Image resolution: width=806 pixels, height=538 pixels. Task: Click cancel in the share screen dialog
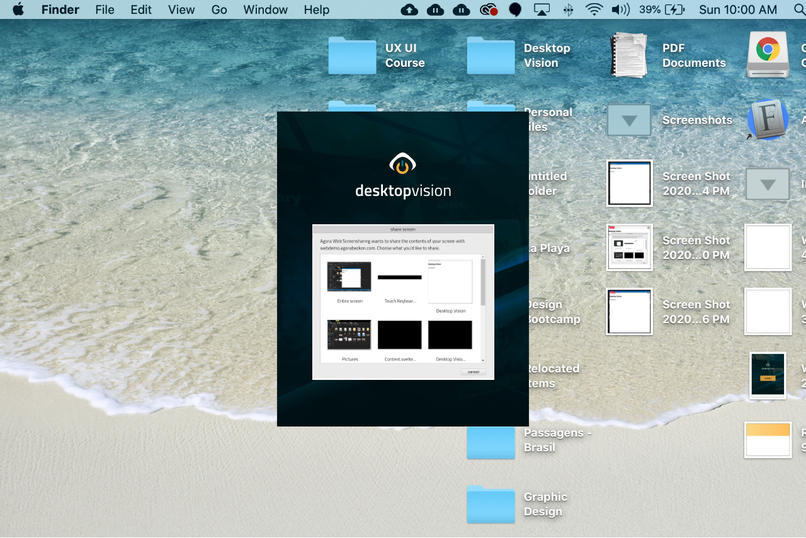point(473,372)
